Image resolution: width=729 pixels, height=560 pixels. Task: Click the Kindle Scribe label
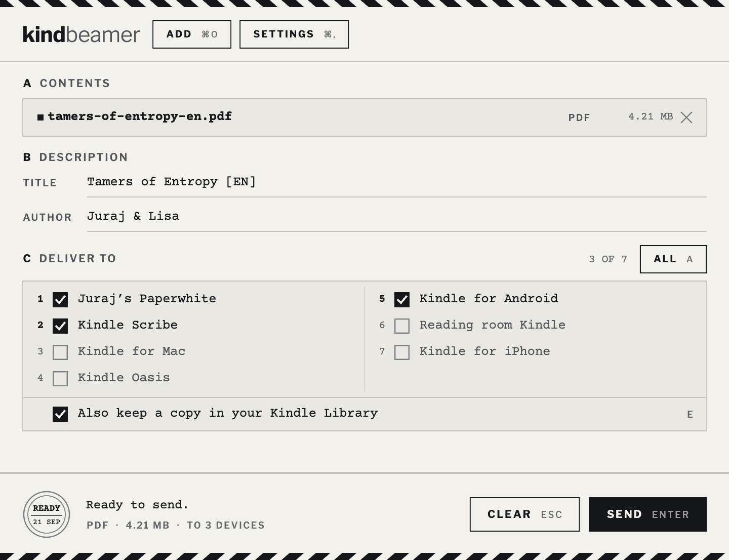pyautogui.click(x=128, y=325)
